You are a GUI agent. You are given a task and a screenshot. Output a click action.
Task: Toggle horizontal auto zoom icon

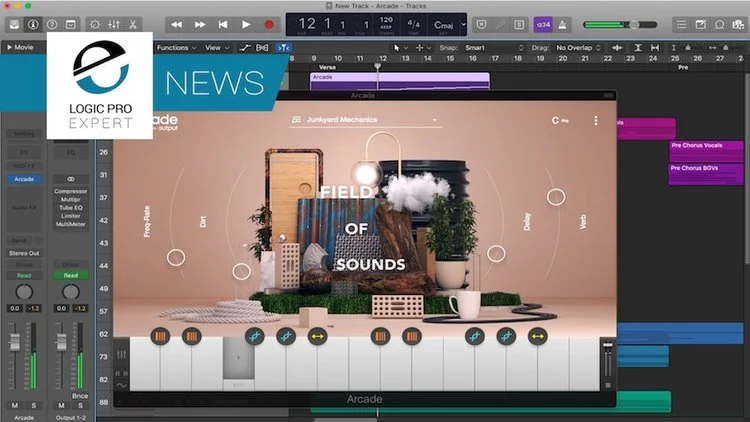tap(655, 48)
